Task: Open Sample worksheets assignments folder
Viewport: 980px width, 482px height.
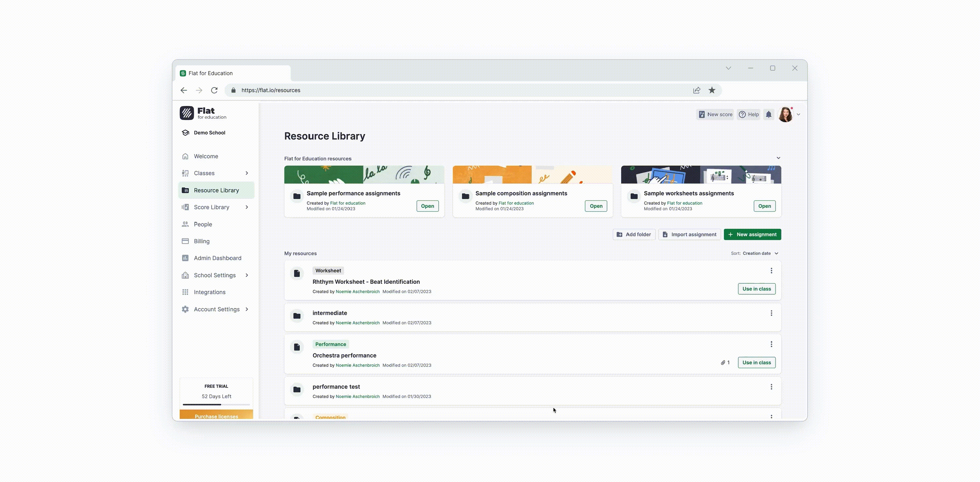Action: pos(764,206)
